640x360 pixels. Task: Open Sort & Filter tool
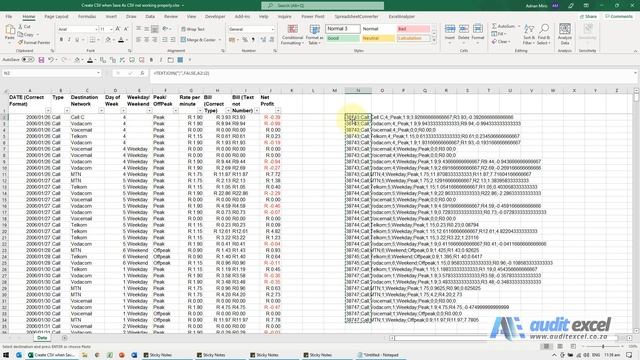[x=529, y=34]
